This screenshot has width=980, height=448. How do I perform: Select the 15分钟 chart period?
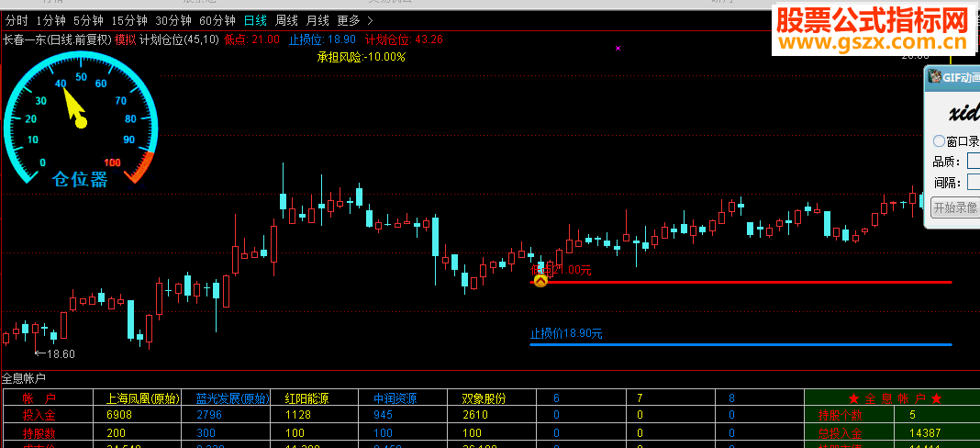[129, 20]
